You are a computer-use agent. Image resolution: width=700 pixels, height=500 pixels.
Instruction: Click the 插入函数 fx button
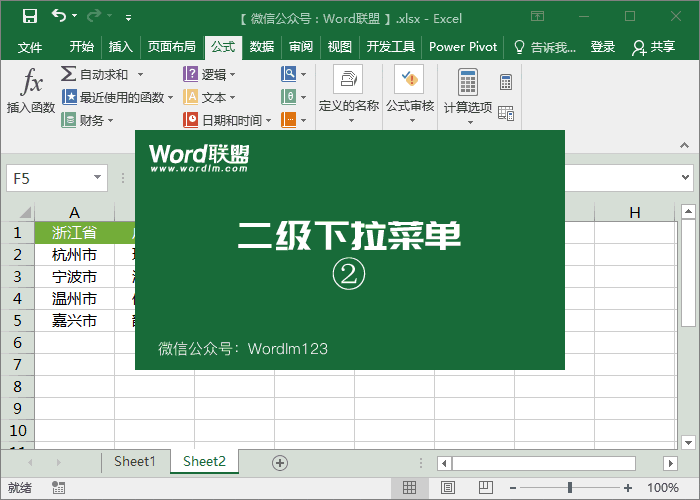(x=31, y=91)
